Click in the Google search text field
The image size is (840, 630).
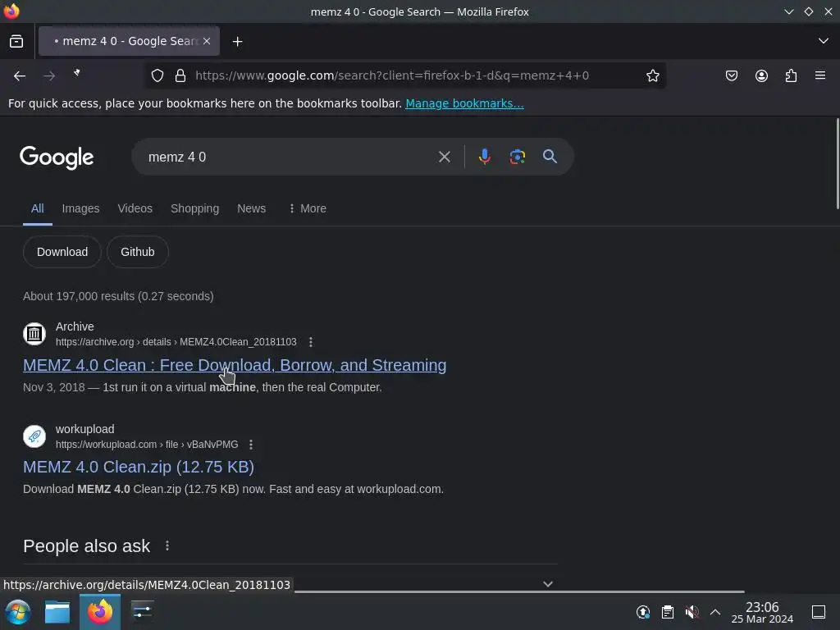point(290,157)
